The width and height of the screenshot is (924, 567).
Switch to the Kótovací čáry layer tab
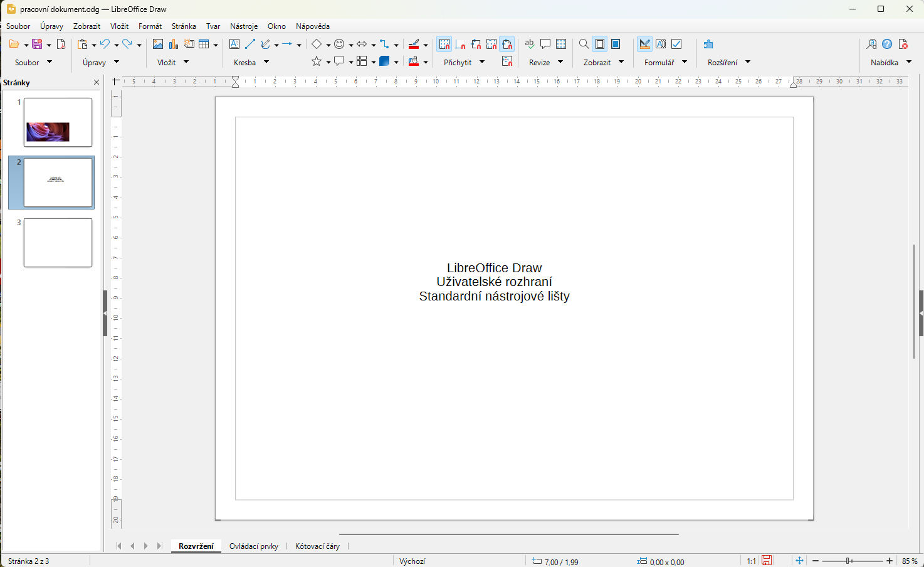318,546
